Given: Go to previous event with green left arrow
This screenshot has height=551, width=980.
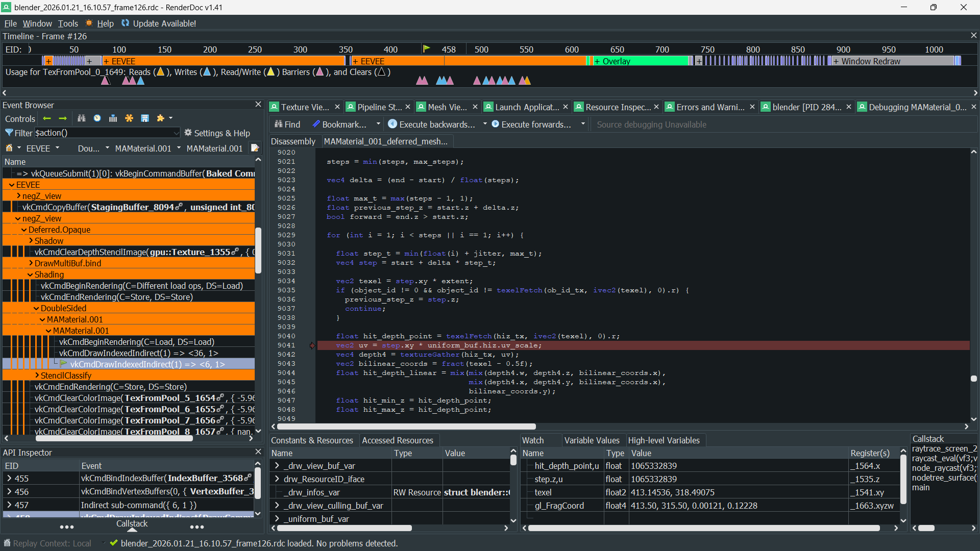Looking at the screenshot, I should [x=47, y=118].
